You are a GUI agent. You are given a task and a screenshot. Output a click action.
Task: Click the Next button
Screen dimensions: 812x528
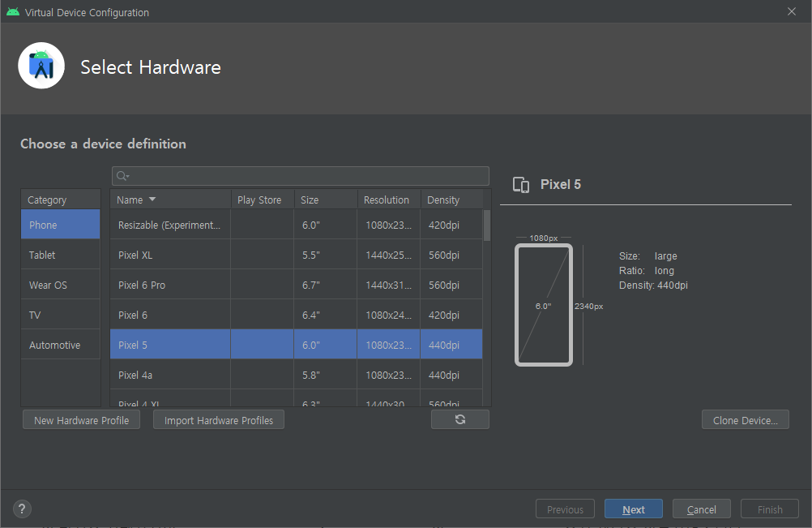(x=634, y=509)
